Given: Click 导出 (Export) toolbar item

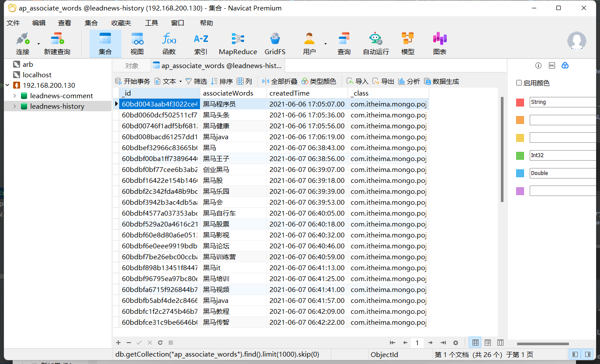Looking at the screenshot, I should (383, 81).
